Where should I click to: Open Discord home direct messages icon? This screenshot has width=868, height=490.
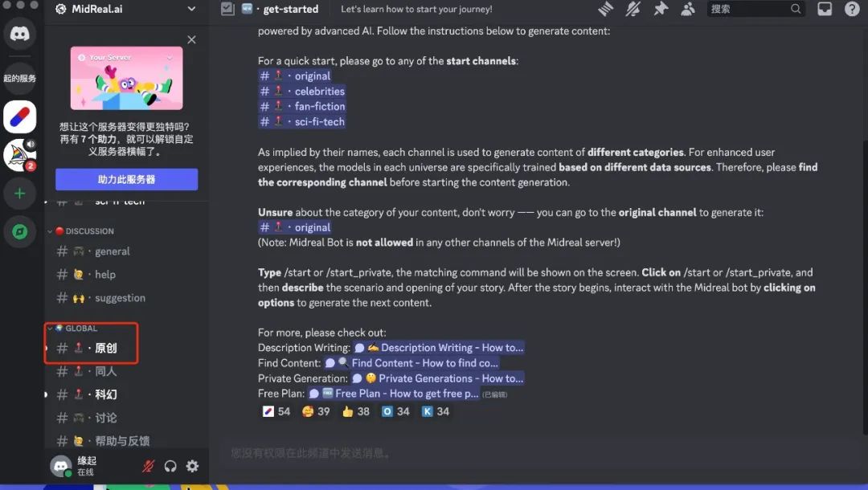pos(20,34)
